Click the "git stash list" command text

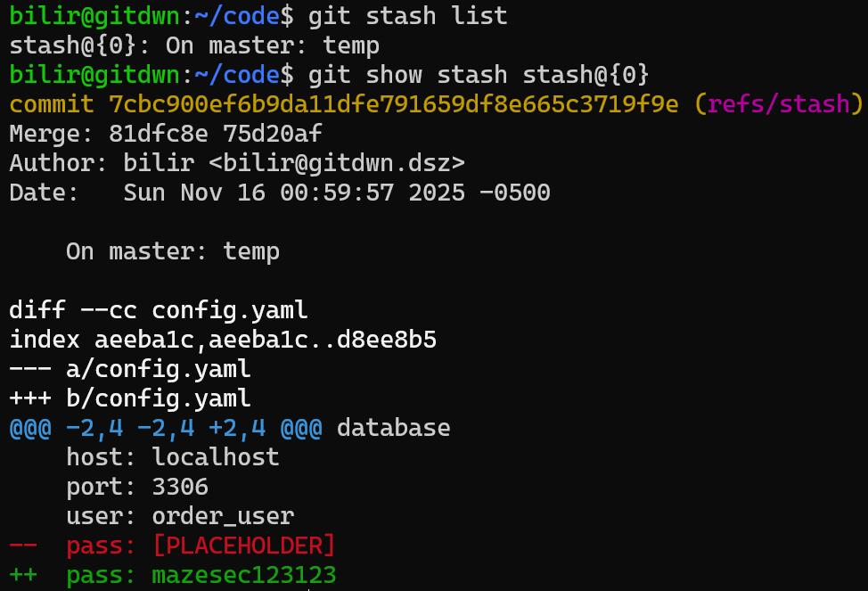[x=407, y=16]
